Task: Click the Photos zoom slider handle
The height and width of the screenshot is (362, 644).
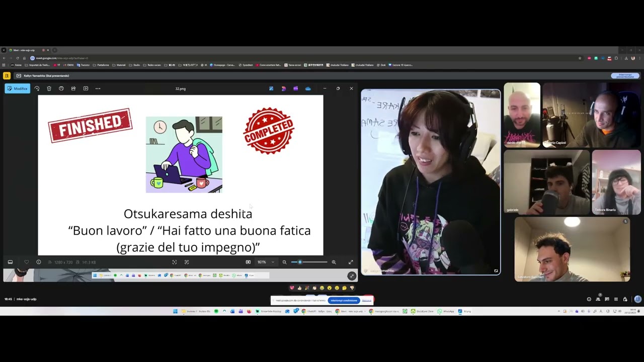Action: pos(300,262)
